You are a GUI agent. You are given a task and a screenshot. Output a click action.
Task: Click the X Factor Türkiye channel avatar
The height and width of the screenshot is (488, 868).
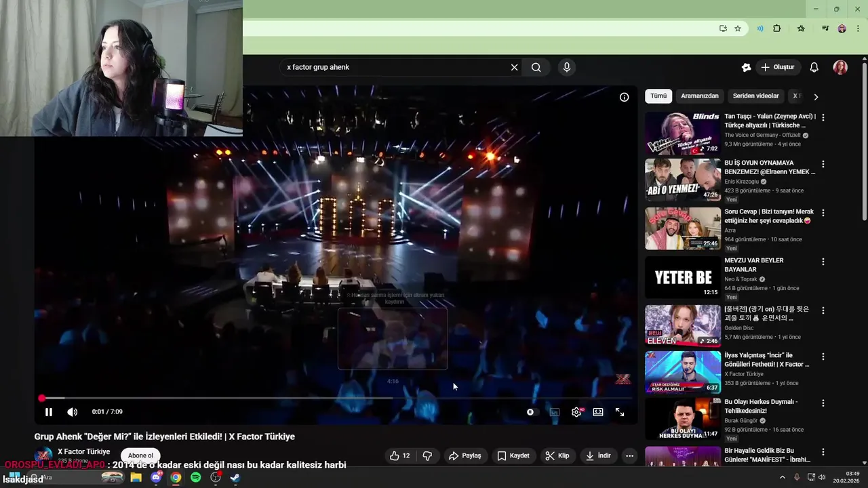(x=43, y=455)
